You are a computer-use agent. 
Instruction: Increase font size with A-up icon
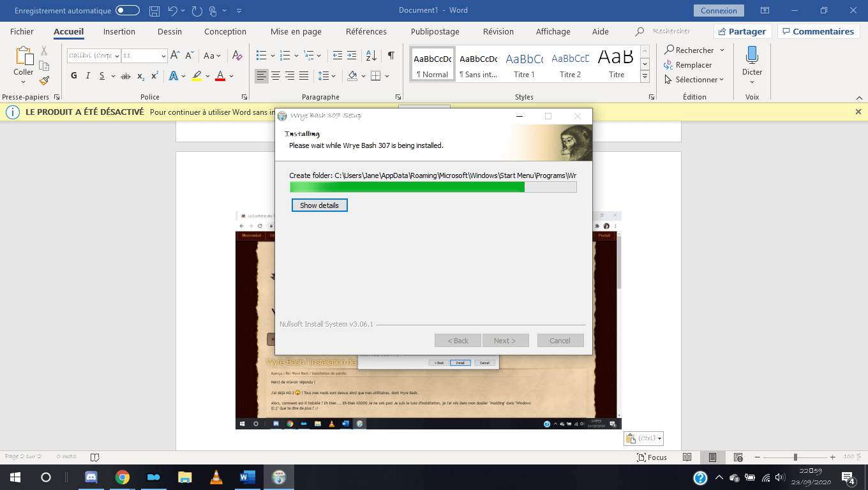pos(176,56)
